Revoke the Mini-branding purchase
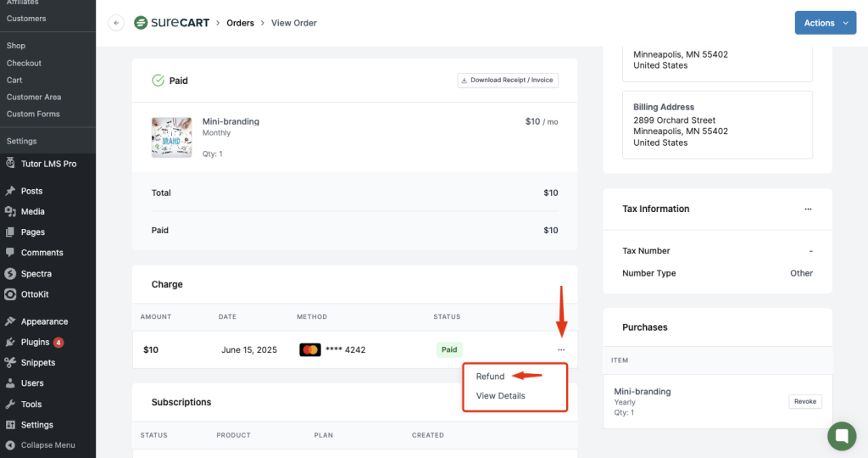Image resolution: width=868 pixels, height=458 pixels. coord(804,401)
